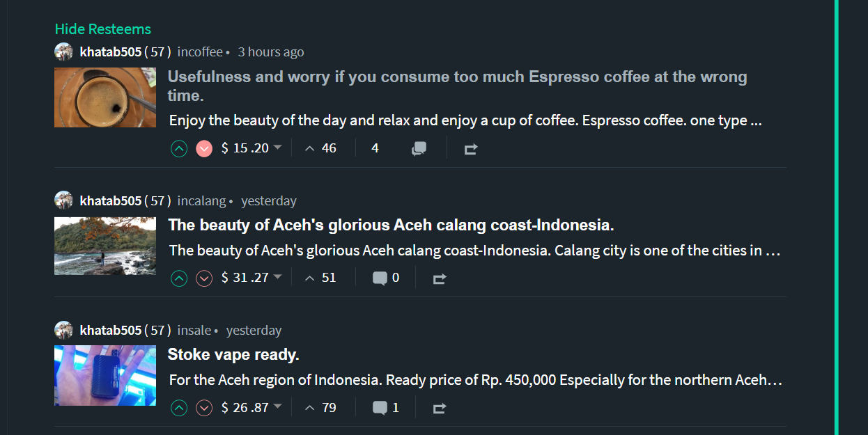Screen dimensions: 868x435
Task: Downvote the Espresso coffee post
Action: pos(204,148)
